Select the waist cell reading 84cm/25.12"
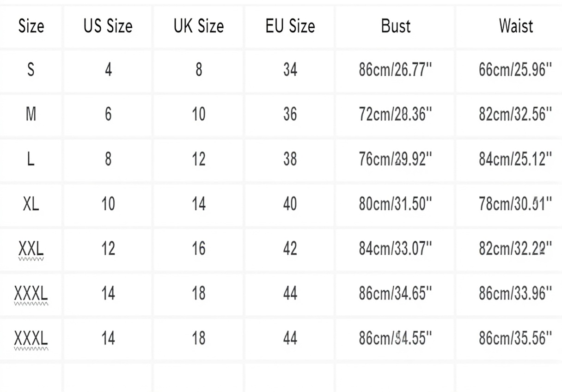This screenshot has width=562, height=392. [x=515, y=159]
